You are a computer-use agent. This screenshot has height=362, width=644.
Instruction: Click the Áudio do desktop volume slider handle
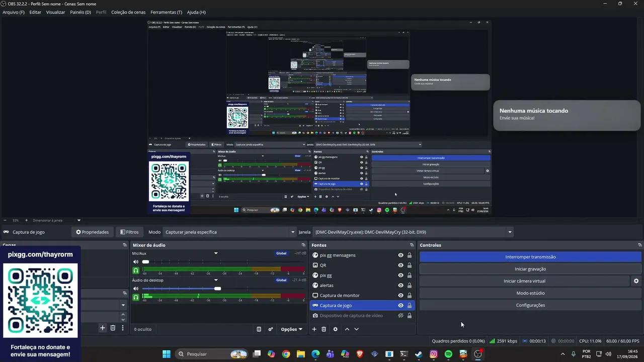[x=217, y=289]
